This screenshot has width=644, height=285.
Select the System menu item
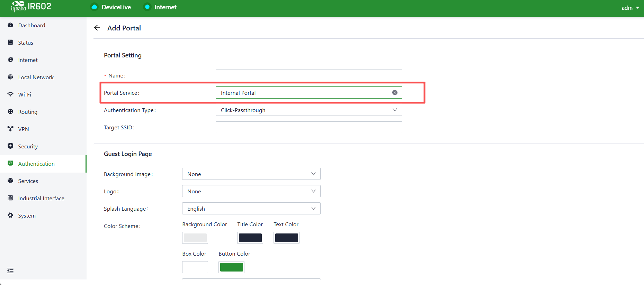[43, 215]
